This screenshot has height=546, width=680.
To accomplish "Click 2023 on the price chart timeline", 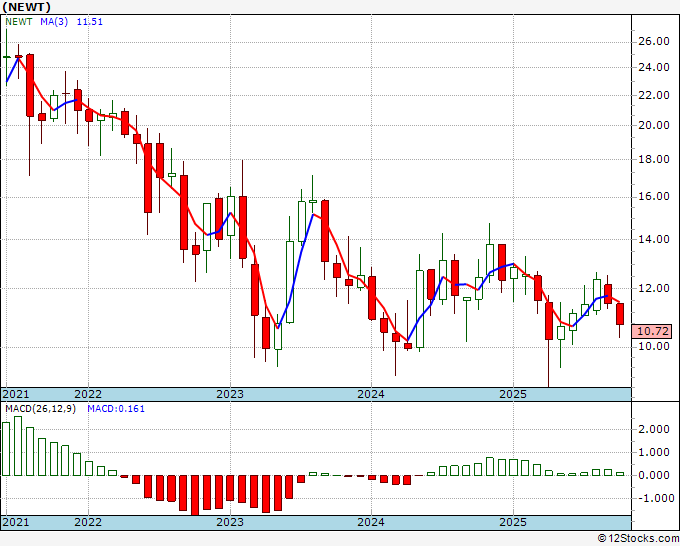I will 230,394.
